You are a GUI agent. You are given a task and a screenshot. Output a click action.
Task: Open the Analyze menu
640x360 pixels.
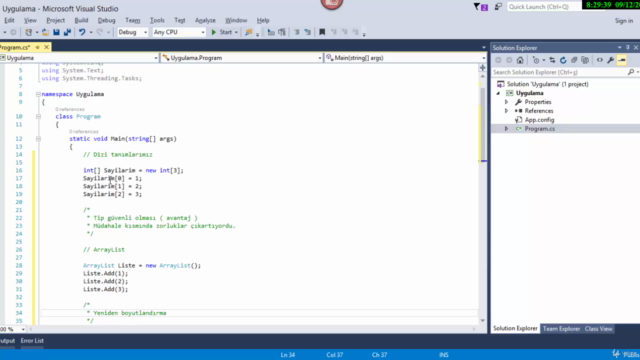(205, 20)
